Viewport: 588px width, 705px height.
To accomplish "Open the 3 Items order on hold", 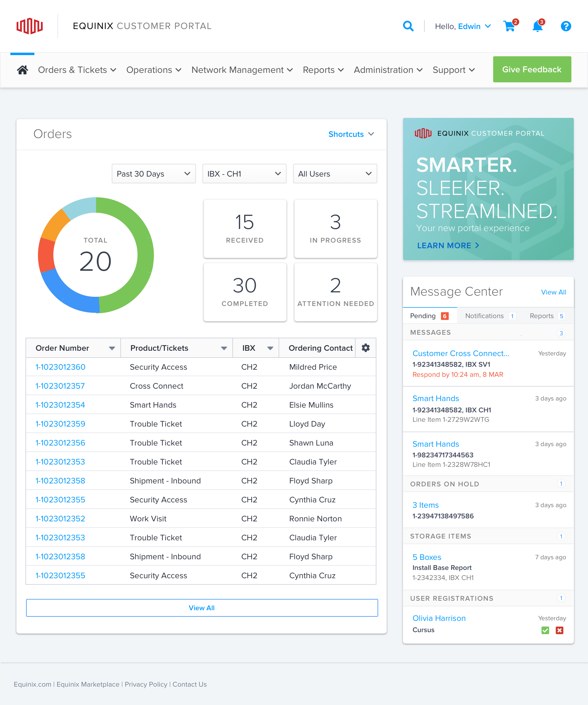I will point(426,505).
